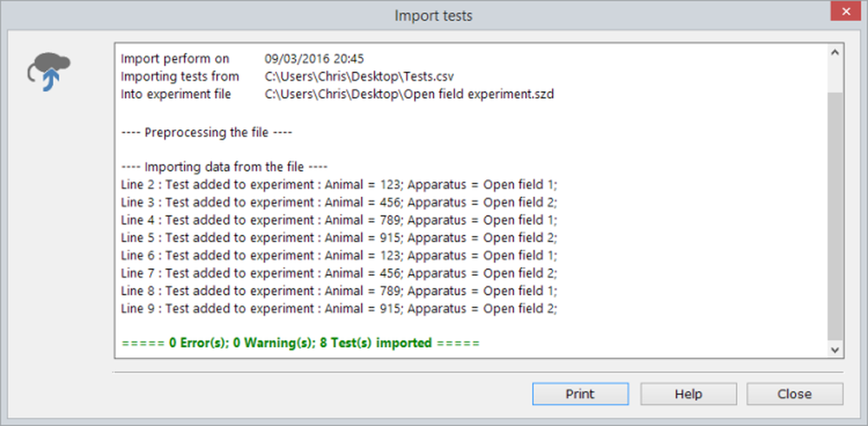Screen dimensions: 868x426
Task: Click the Tests.csv file path
Action: pos(359,76)
